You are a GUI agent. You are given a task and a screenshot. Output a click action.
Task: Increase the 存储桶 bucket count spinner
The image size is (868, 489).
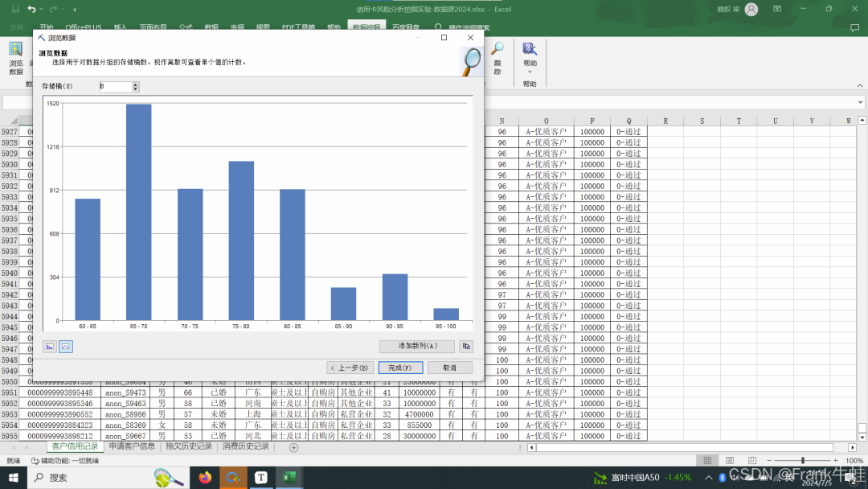136,84
